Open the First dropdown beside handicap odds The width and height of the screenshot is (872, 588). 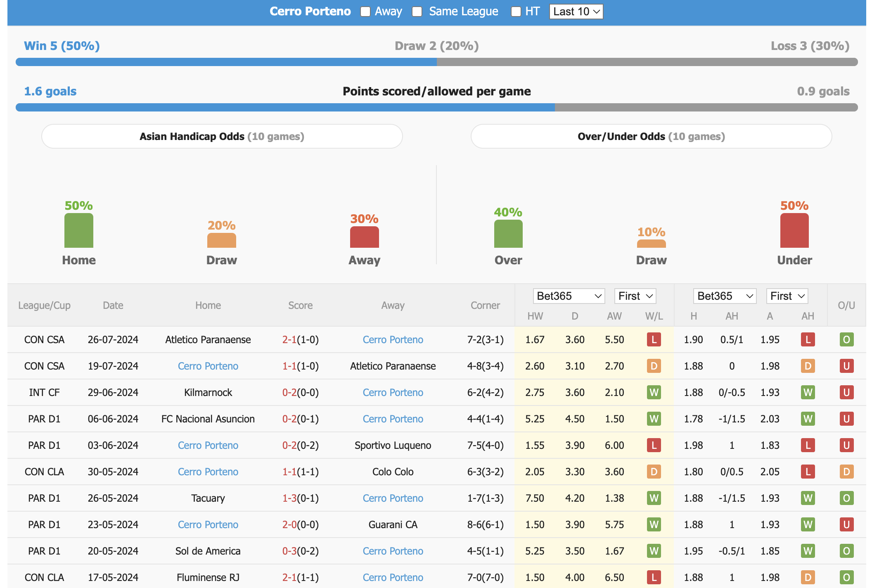[x=787, y=296]
